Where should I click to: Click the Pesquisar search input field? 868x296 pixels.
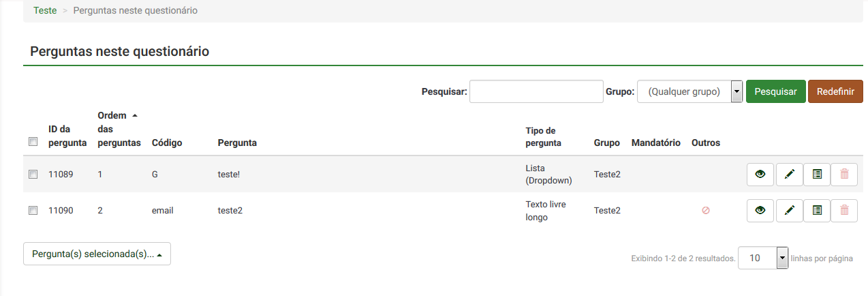[536, 91]
